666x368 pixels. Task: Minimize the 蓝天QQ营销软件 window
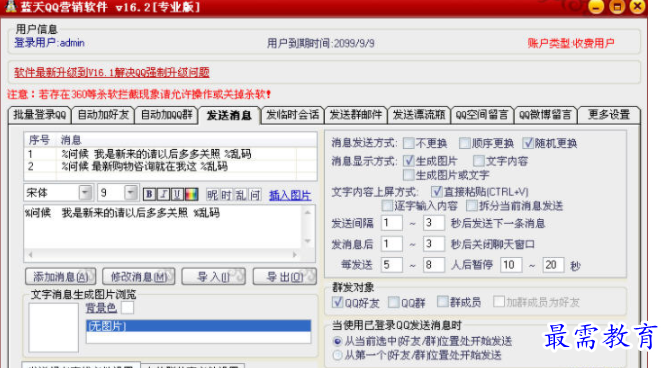pos(596,7)
